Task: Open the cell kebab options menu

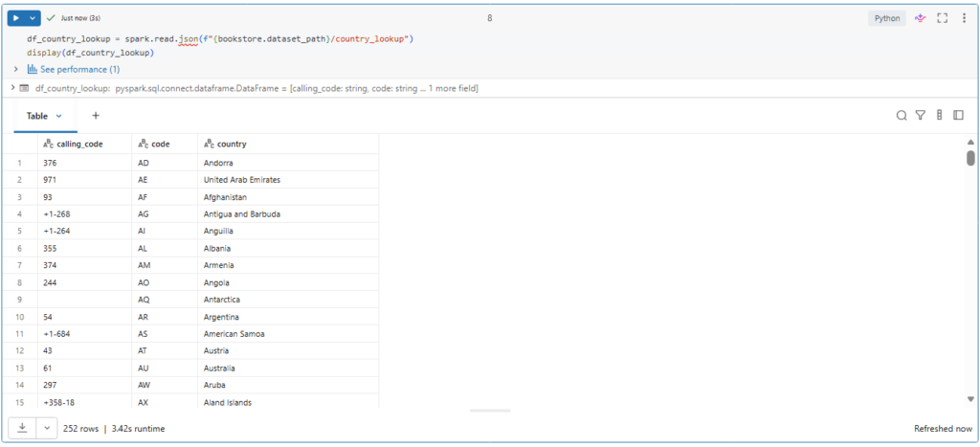Action: click(962, 18)
